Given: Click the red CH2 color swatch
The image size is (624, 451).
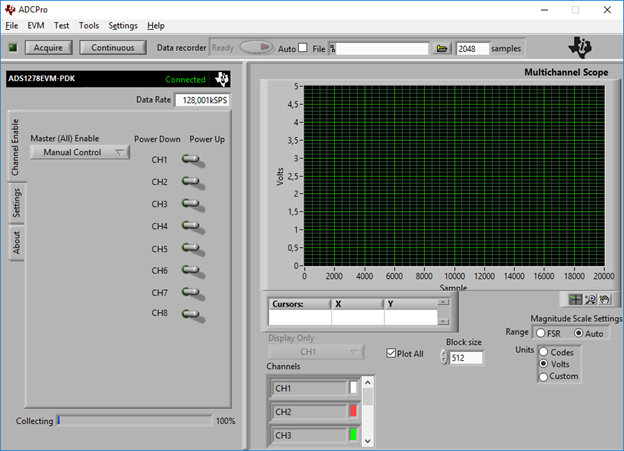Looking at the screenshot, I should [x=353, y=412].
